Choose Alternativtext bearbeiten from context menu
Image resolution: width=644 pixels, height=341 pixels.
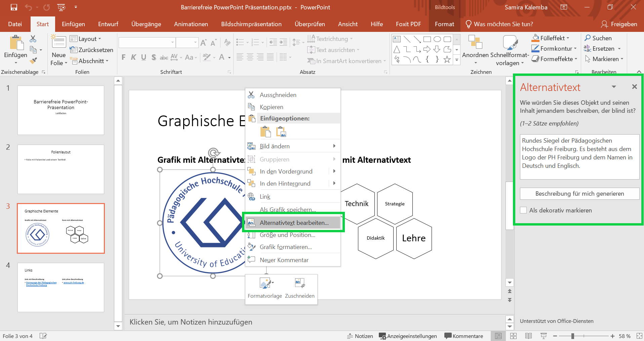[294, 223]
